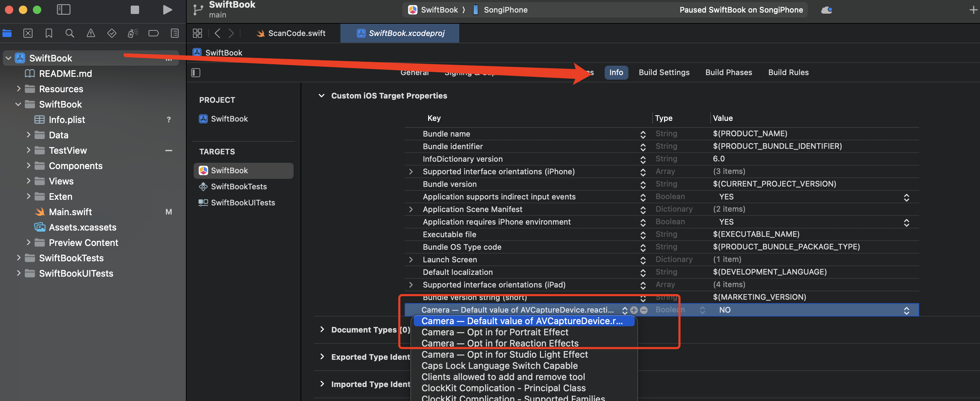The width and height of the screenshot is (980, 401).
Task: Choose ClockKit Complication - Principal Class
Action: (524, 388)
